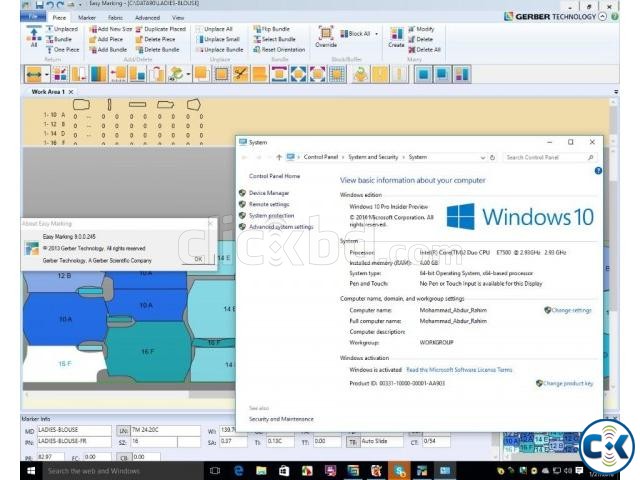
Task: Click System and Security breadcrumb
Action: pyautogui.click(x=373, y=157)
